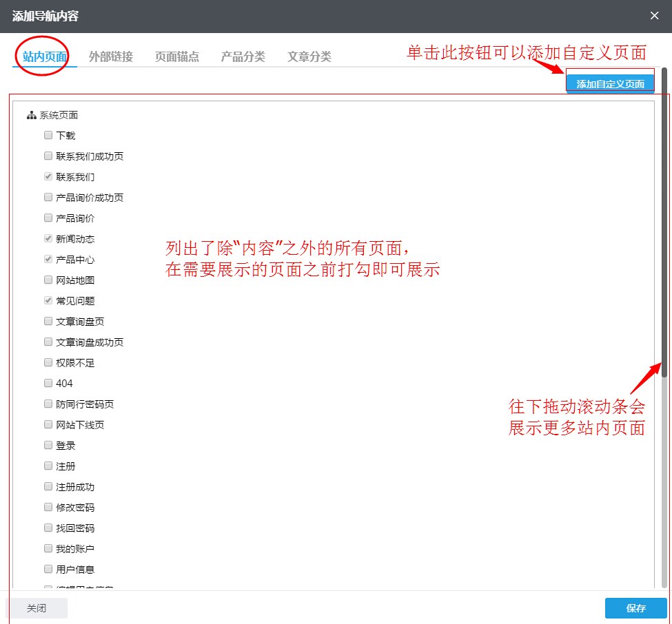Select the 站内页面 tab

click(41, 56)
